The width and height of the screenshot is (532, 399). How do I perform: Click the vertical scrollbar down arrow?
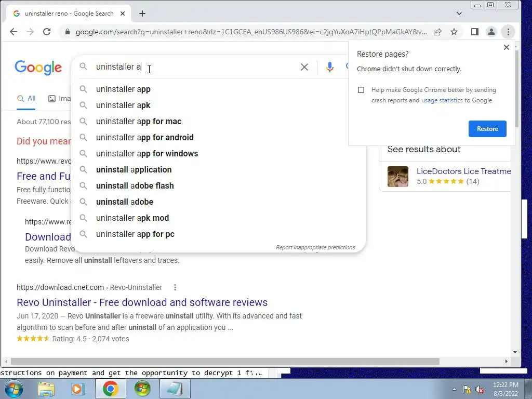click(515, 352)
